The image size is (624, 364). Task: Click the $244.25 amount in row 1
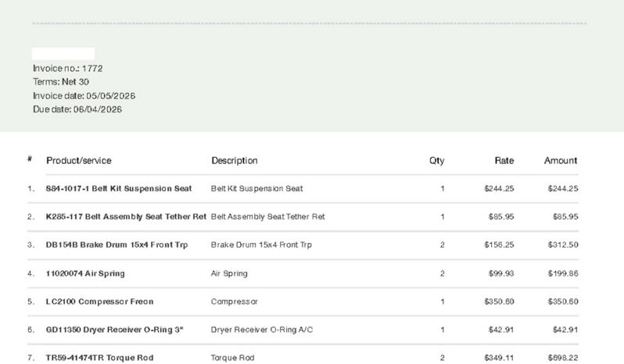(x=563, y=188)
